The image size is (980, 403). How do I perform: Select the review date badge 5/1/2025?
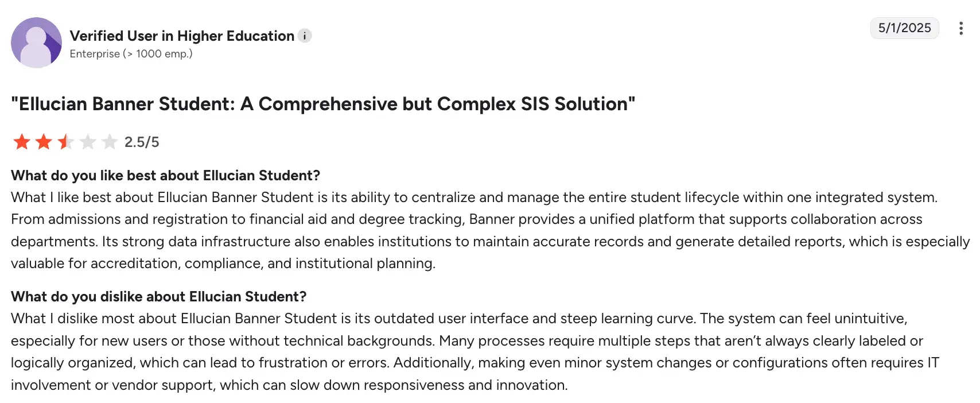coord(905,27)
